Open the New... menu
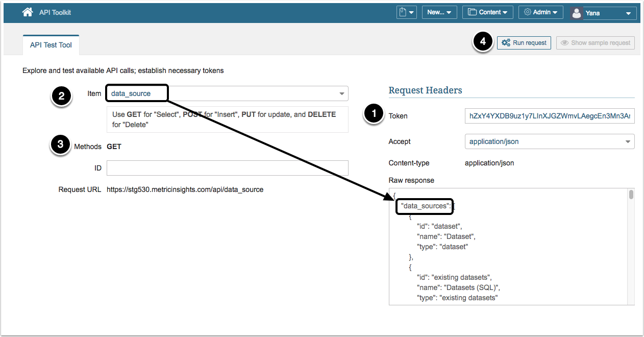The image size is (644, 337). [x=439, y=12]
